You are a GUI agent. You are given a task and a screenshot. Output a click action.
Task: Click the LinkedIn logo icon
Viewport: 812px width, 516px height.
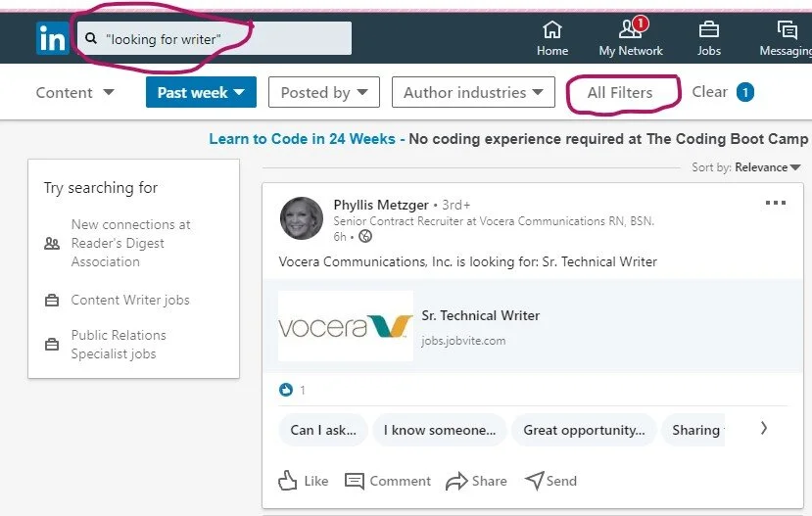tap(52, 38)
